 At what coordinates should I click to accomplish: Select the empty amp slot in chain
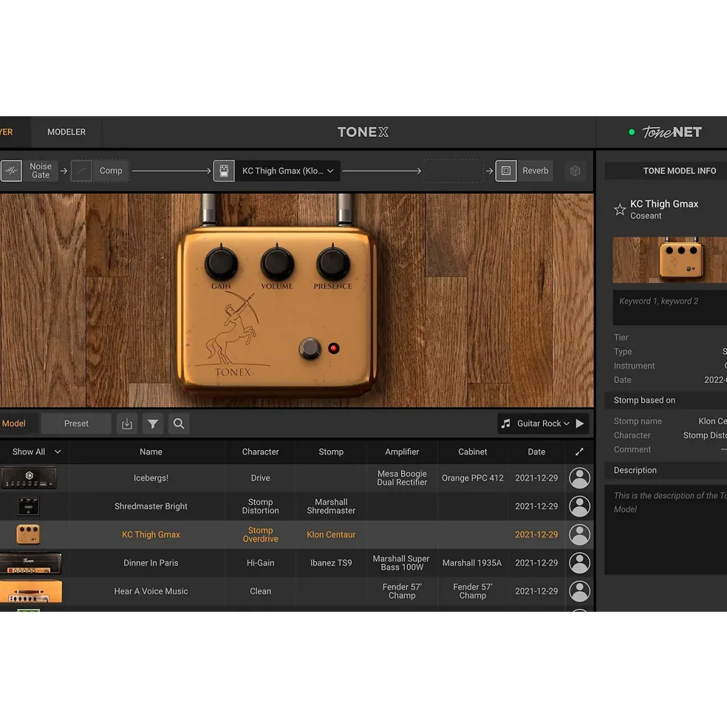454,171
